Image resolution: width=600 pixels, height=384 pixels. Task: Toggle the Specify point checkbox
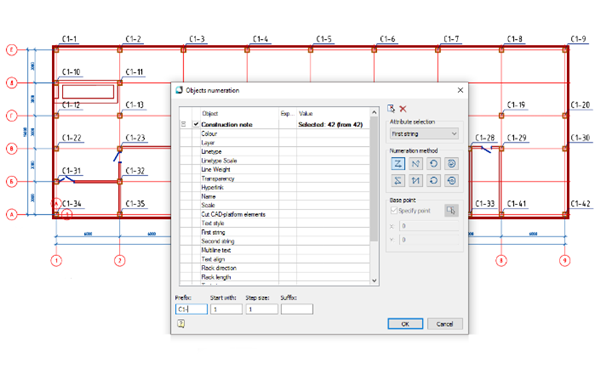click(394, 210)
